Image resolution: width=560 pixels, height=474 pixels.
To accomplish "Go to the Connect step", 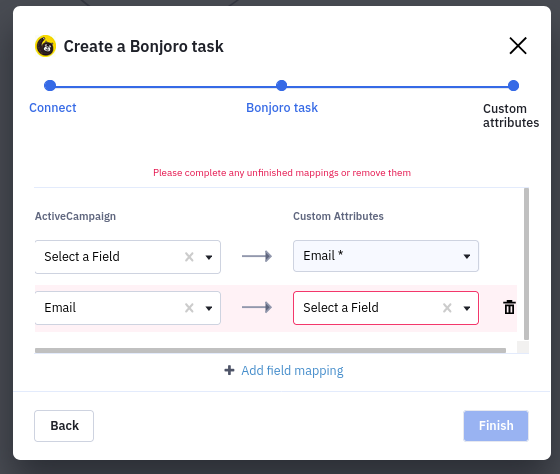I will (52, 108).
